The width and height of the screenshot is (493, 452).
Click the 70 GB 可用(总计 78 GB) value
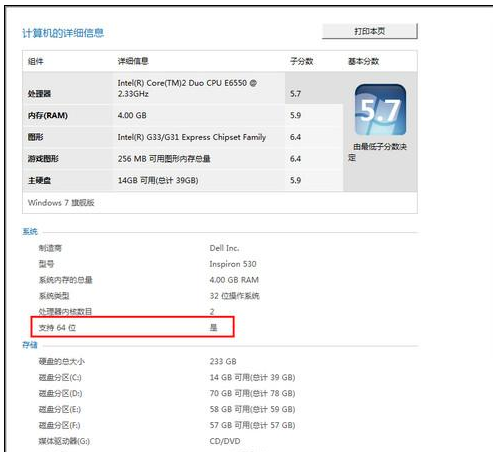tap(252, 393)
